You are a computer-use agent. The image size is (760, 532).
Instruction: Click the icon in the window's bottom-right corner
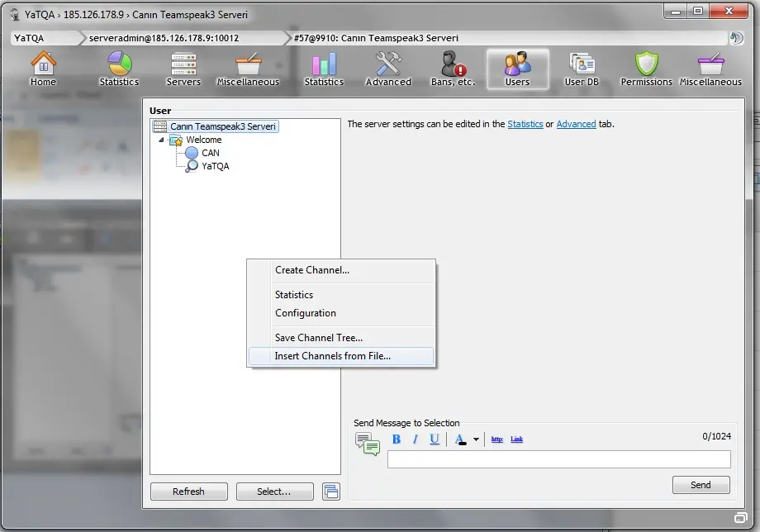pos(741,517)
